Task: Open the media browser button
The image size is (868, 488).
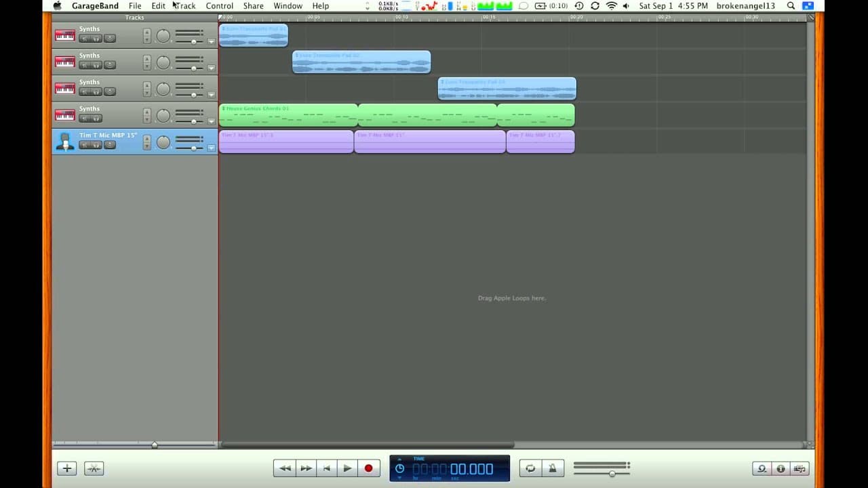Action: click(800, 468)
